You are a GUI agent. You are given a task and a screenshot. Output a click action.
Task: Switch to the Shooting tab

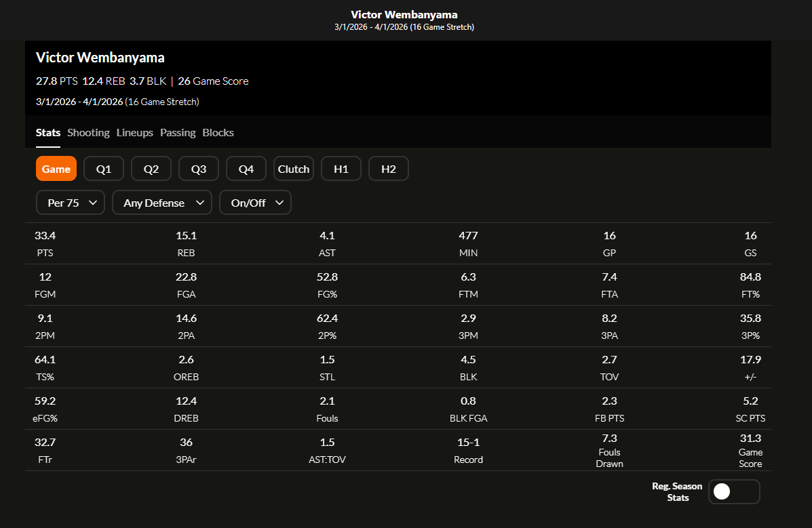[x=89, y=133]
